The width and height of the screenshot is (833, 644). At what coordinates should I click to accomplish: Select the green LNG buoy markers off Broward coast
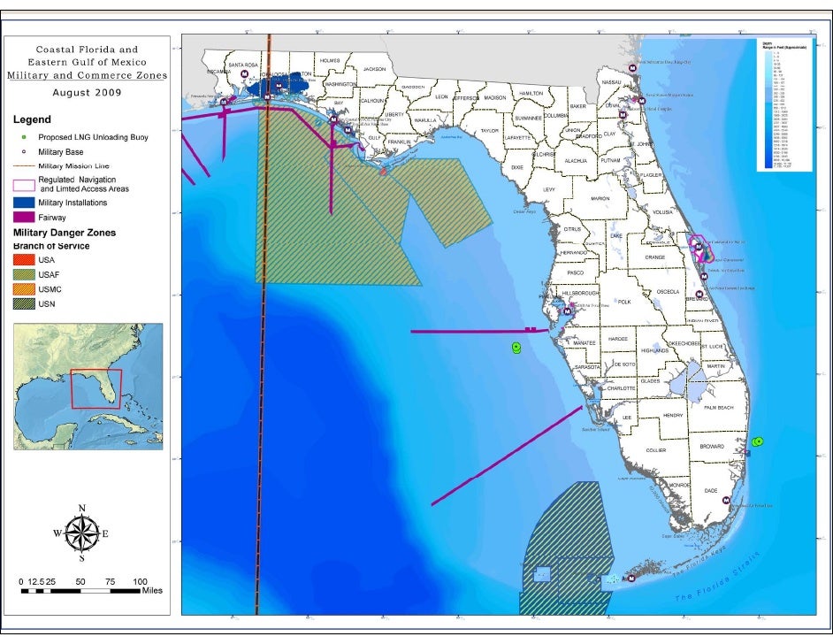click(x=758, y=441)
